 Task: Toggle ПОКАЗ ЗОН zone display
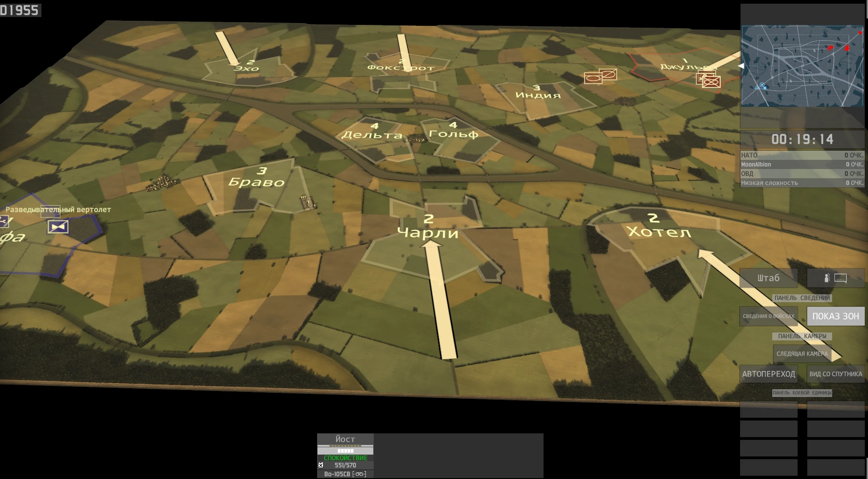pos(836,316)
